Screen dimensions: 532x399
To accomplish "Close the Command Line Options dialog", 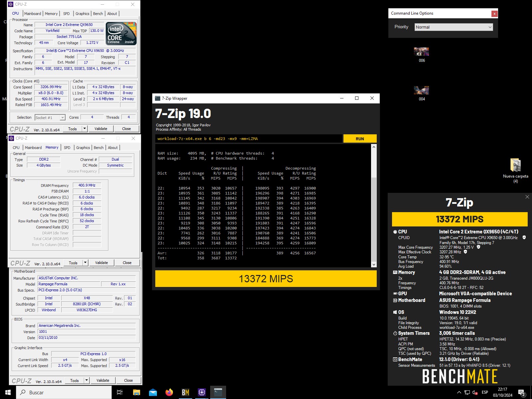I will [x=494, y=14].
